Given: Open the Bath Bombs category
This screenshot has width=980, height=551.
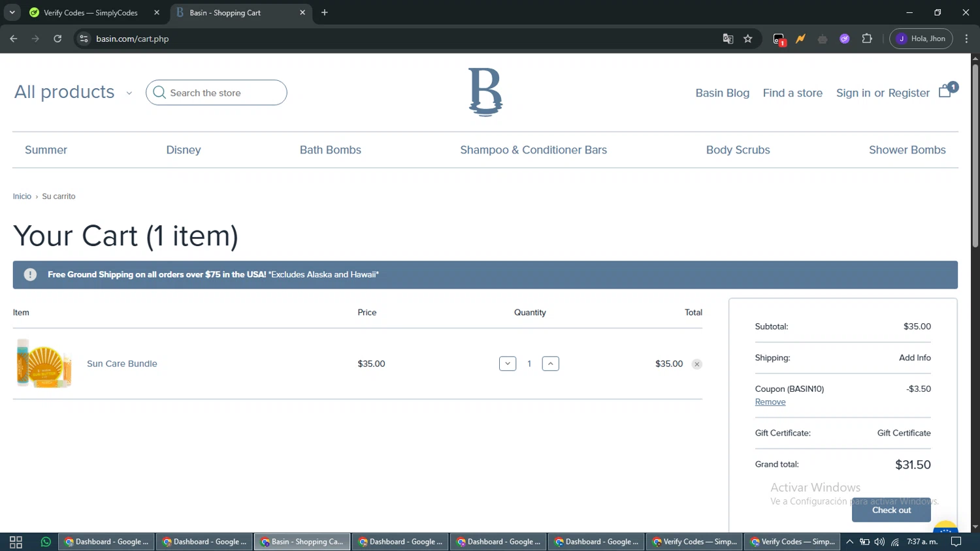Looking at the screenshot, I should (331, 150).
